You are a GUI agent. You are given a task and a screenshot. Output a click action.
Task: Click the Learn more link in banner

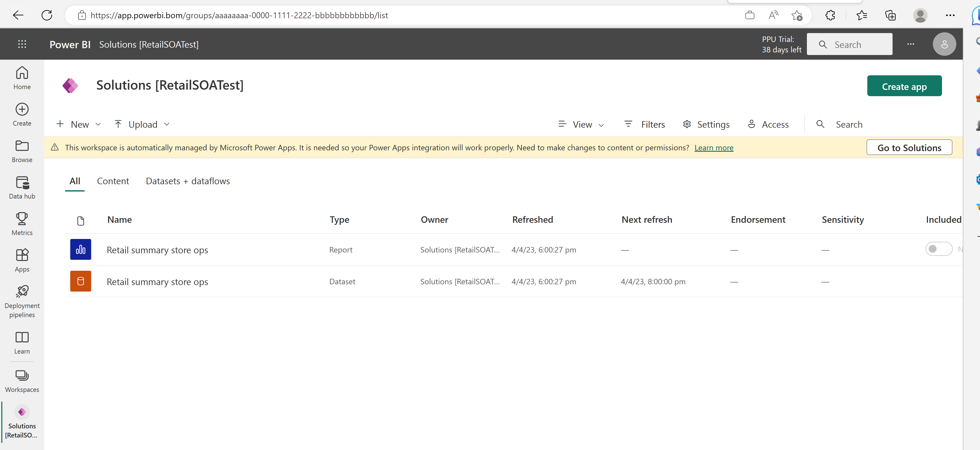click(714, 147)
